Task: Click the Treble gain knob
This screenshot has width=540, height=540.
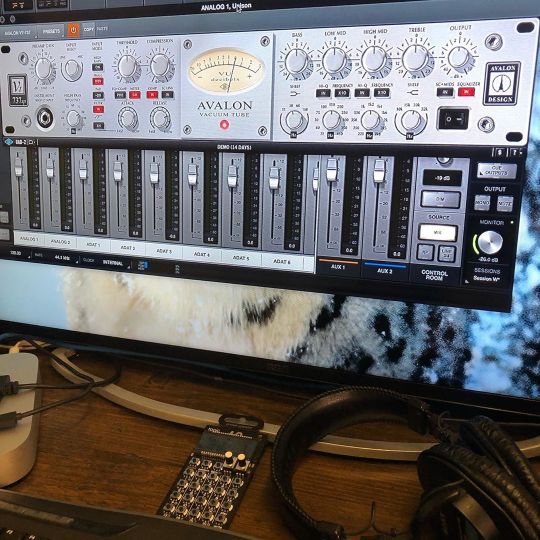Action: (x=415, y=58)
